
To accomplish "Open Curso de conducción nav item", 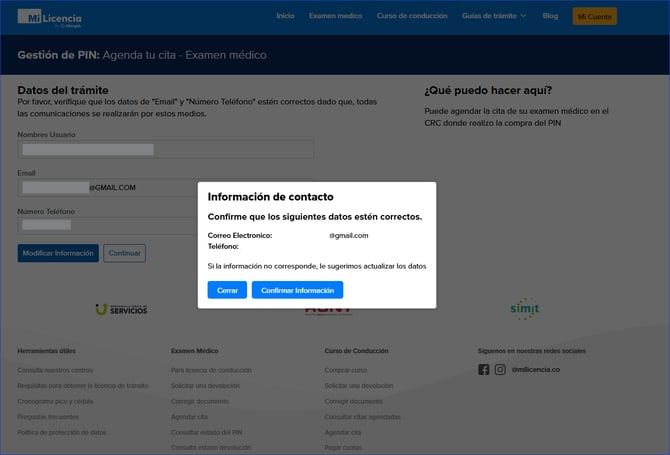I will pyautogui.click(x=413, y=16).
